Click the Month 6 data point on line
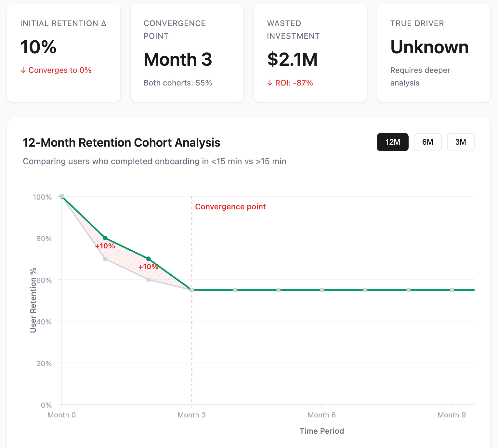This screenshot has height=448, width=498. tap(322, 290)
